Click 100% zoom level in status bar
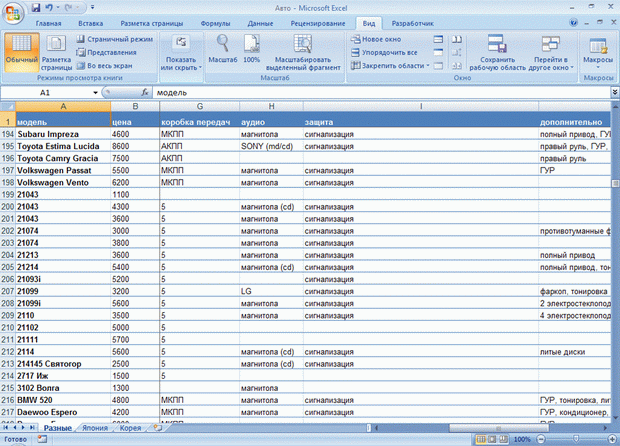Image resolution: width=620 pixels, height=446 pixels. pyautogui.click(x=522, y=439)
